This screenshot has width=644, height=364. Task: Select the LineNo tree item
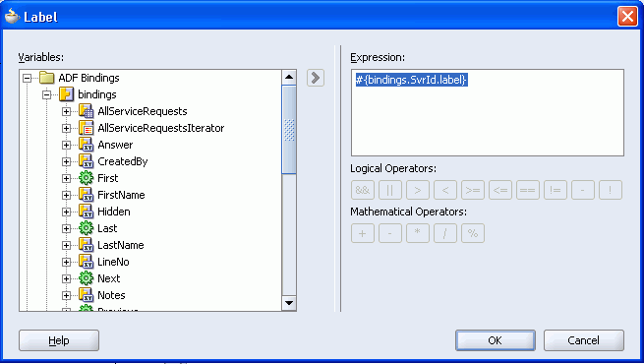[113, 262]
